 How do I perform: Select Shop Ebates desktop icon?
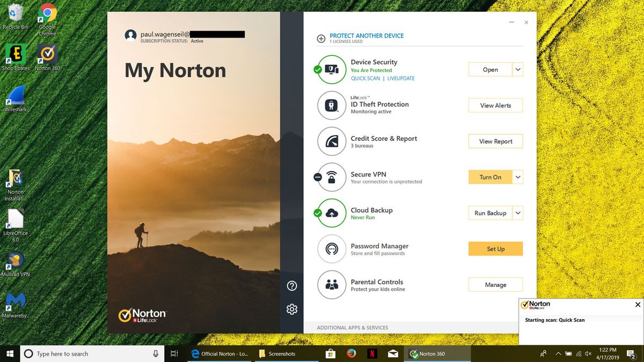point(16,57)
